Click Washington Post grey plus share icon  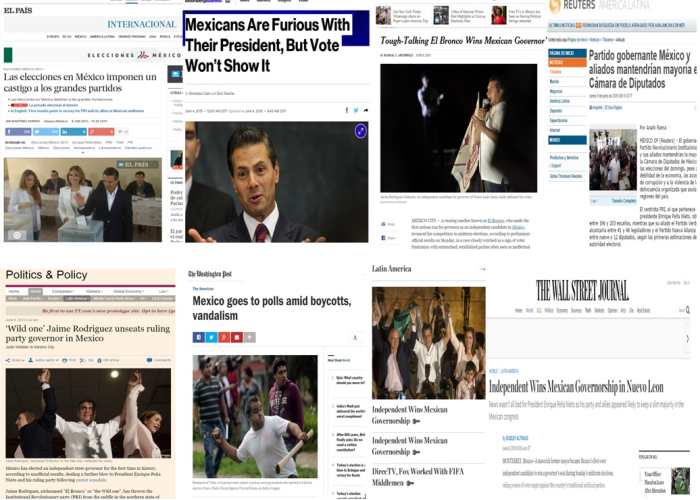point(250,337)
